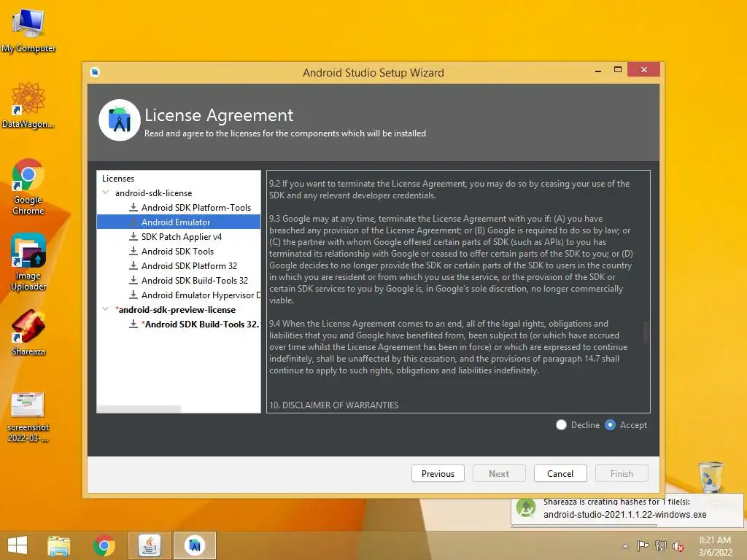Click the Android Studio taskbar icon
Image resolution: width=747 pixels, height=560 pixels.
[194, 545]
